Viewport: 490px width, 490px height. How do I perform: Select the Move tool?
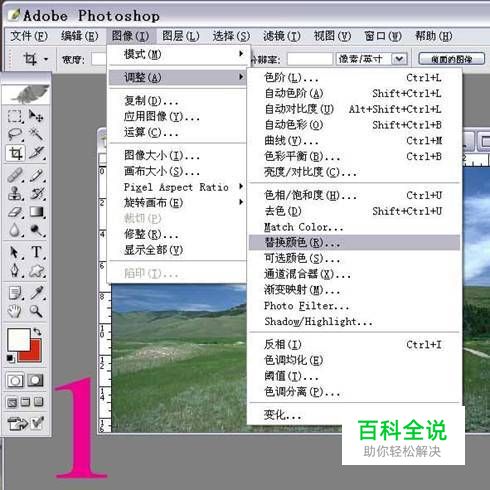36,116
